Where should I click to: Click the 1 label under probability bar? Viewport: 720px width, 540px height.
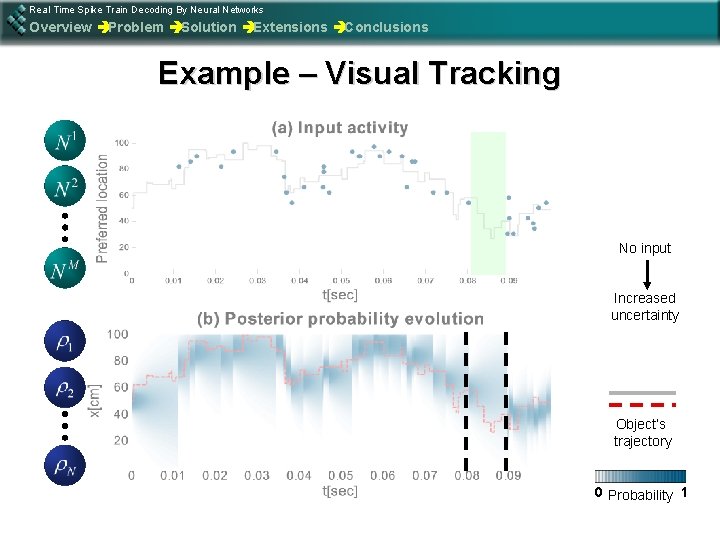click(684, 492)
